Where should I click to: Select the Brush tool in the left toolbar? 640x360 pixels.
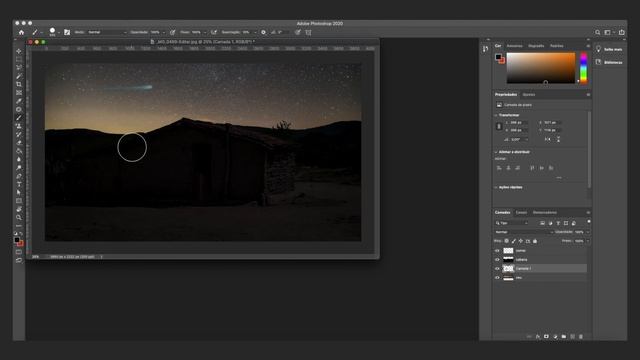[19, 118]
